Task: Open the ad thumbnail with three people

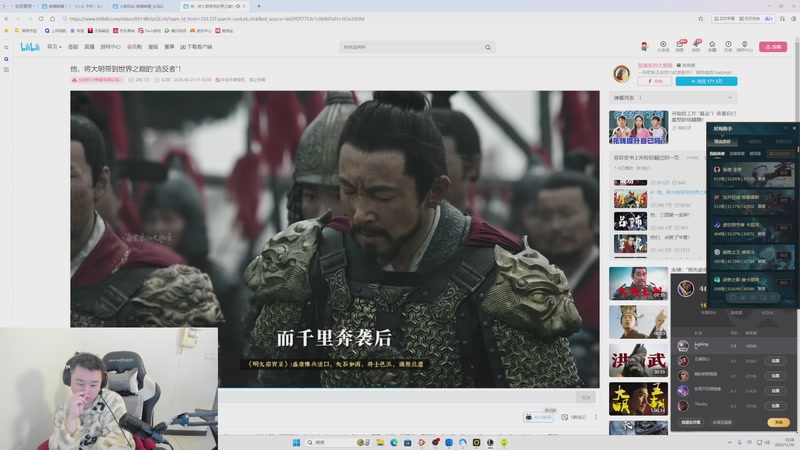Action: tap(638, 127)
